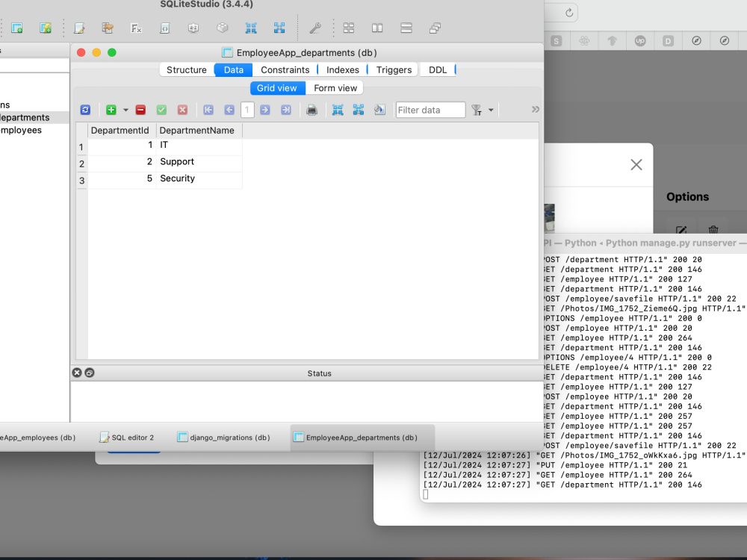The height and width of the screenshot is (560, 747).
Task: Expand hidden toolbar items with double chevron
Action: [x=536, y=109]
